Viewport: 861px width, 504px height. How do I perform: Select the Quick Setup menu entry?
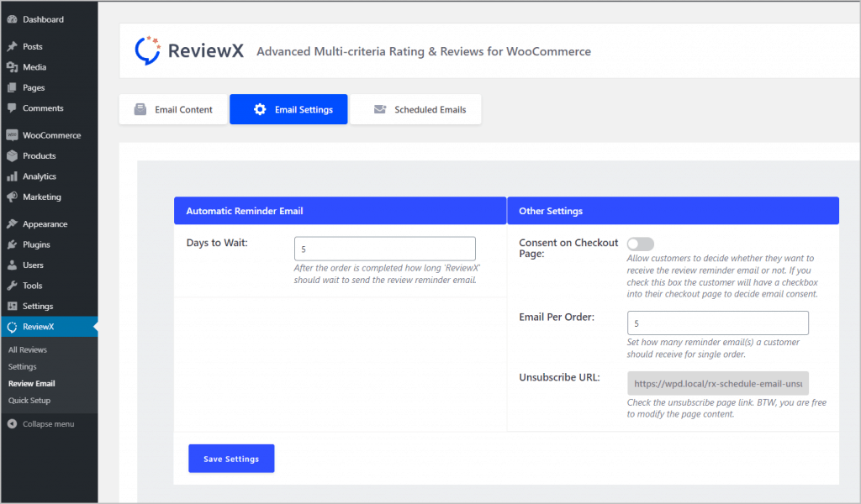(x=30, y=400)
